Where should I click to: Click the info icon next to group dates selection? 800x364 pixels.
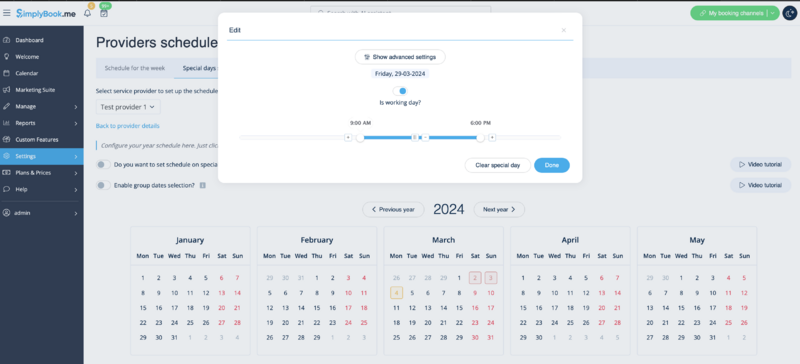point(203,185)
